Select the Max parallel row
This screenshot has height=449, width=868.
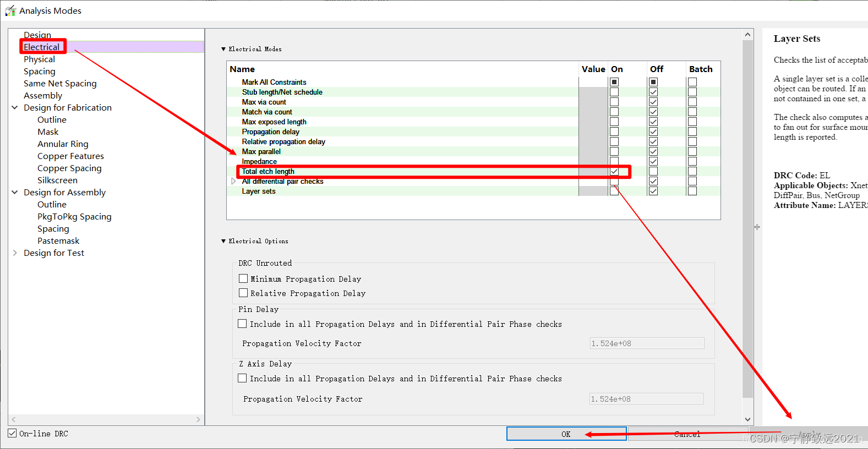pos(261,151)
